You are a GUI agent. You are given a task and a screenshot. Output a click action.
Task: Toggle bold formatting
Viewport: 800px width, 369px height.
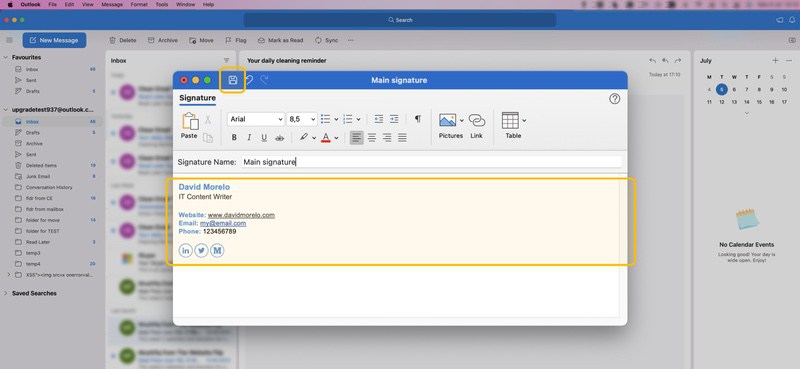(234, 137)
